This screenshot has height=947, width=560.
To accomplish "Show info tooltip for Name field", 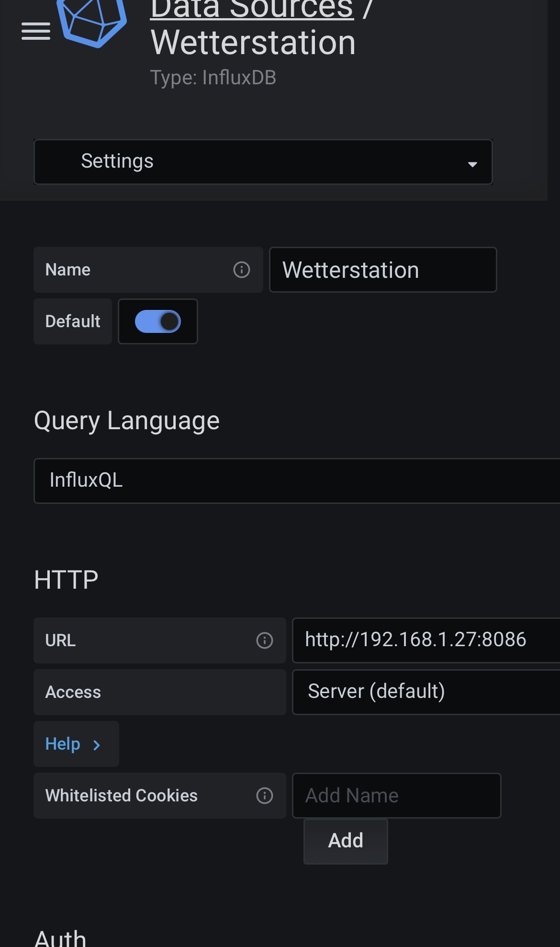I will (x=242, y=270).
